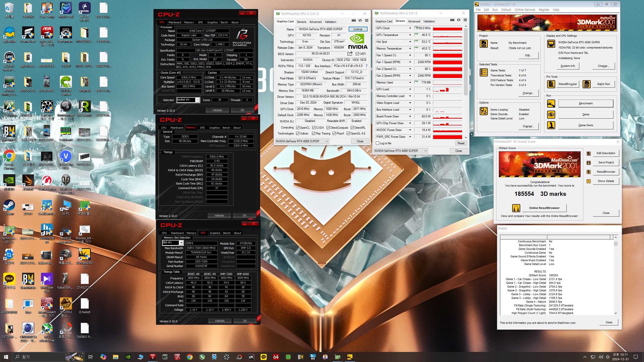The image size is (644, 362).
Task: Expand the Board Power Draw sensor dropdown arrow
Action: click(410, 116)
